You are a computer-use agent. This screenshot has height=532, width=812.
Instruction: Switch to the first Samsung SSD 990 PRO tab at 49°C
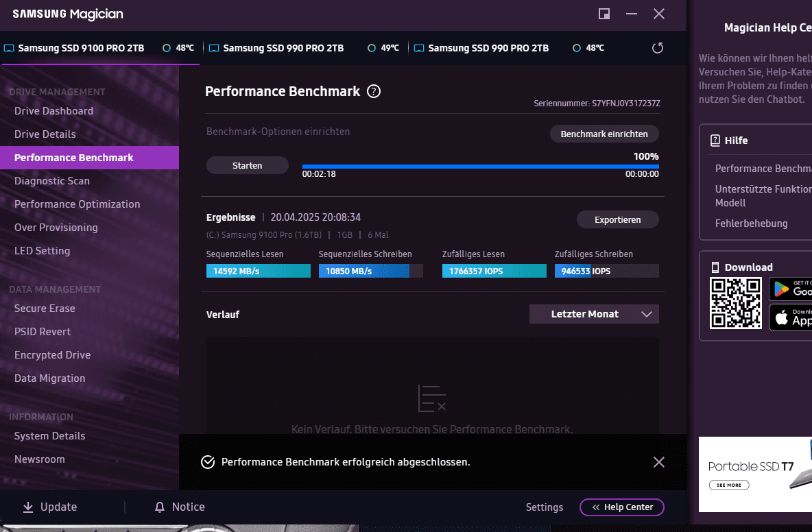pos(306,48)
